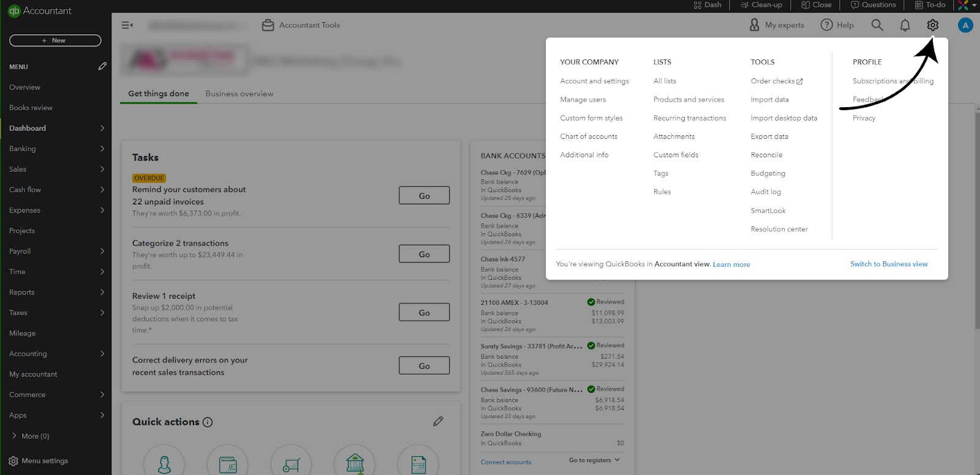Click QuickBooks Accountant logo

39,10
